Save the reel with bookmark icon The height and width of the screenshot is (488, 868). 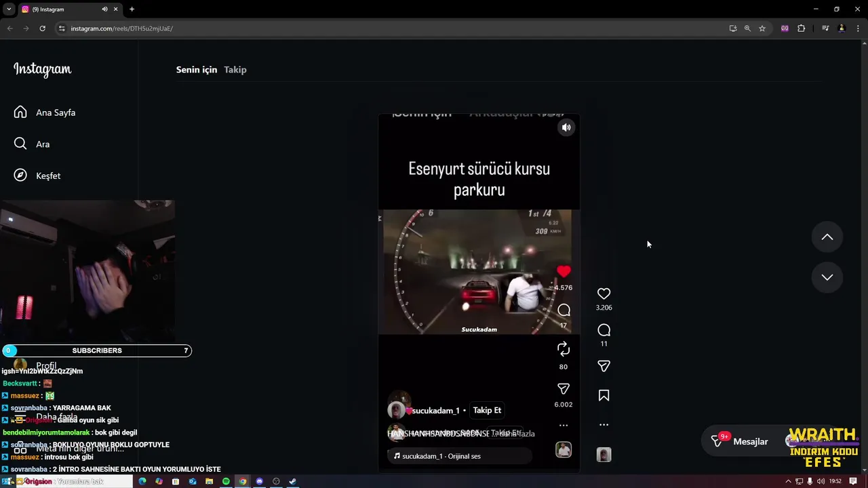tap(604, 396)
